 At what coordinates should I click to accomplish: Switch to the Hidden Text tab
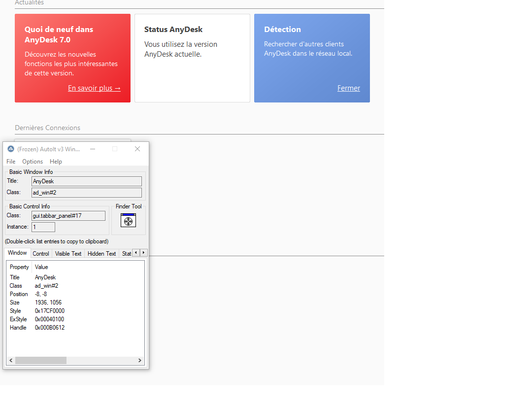(x=101, y=253)
